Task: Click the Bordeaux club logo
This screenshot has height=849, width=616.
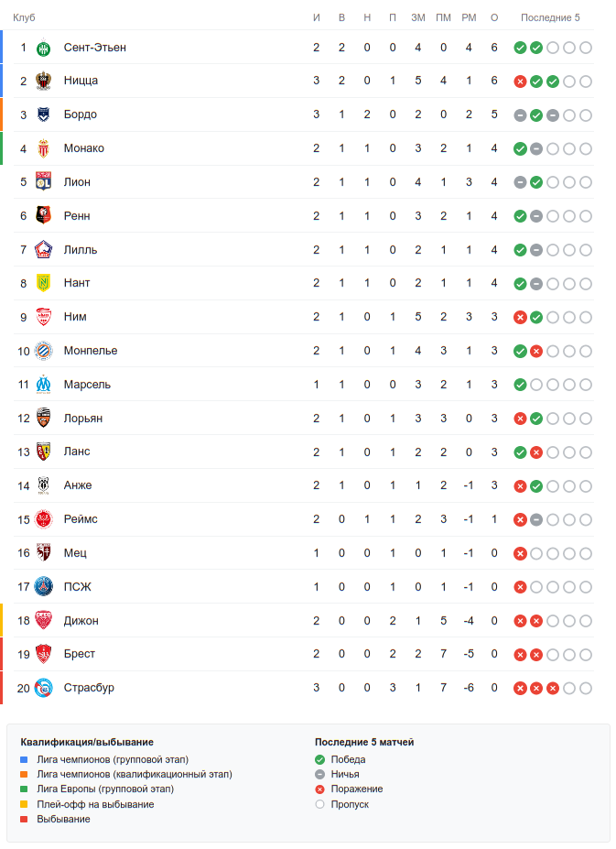Action: pyautogui.click(x=43, y=115)
